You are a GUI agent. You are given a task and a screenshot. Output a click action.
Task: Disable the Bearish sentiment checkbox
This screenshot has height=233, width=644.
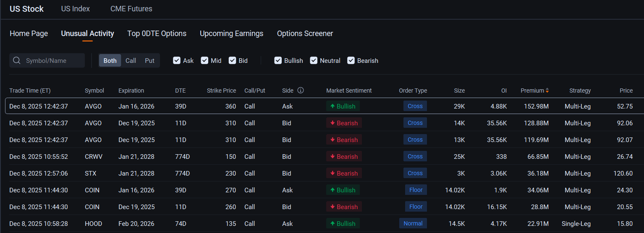pyautogui.click(x=351, y=60)
